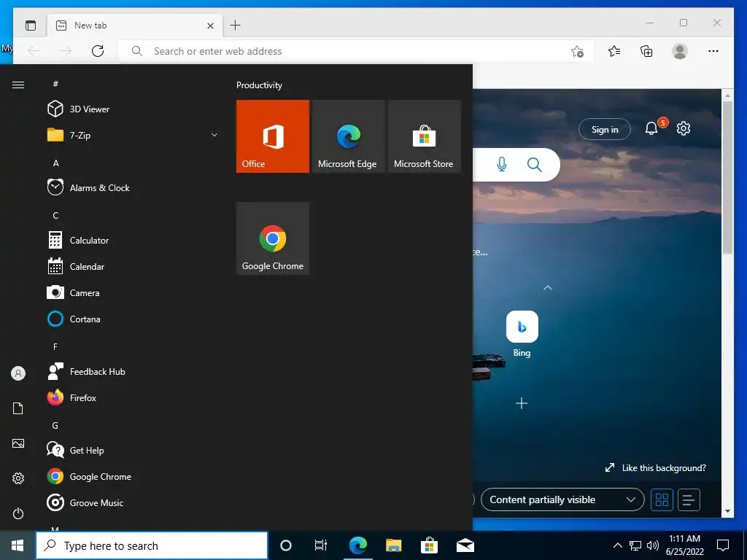
Task: Click the Windows Start button
Action: coord(18,545)
